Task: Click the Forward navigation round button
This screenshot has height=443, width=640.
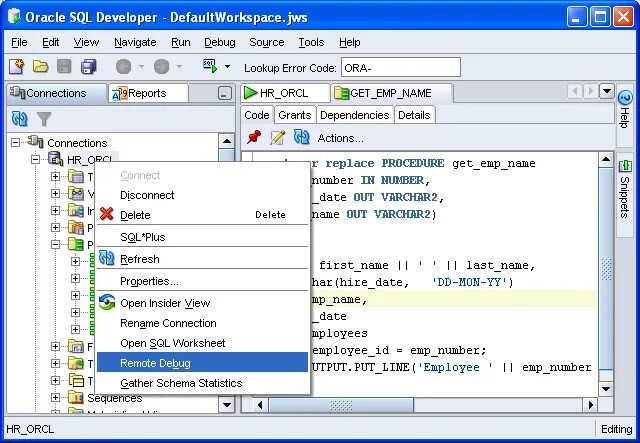Action: (162, 67)
